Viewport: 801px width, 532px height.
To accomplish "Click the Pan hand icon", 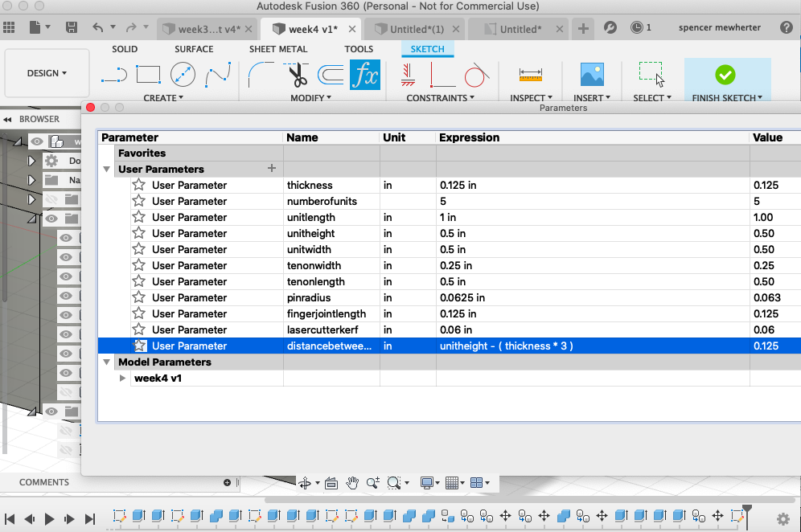I will (352, 482).
